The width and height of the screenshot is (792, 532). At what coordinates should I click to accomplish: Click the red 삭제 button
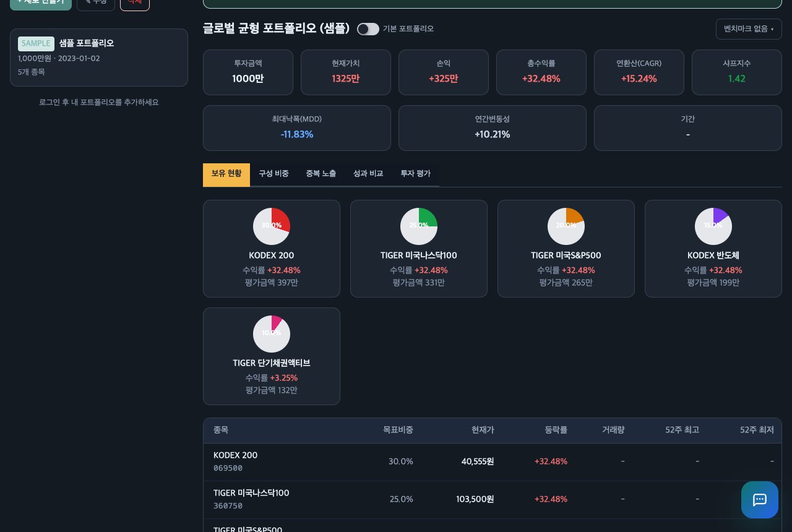[135, 3]
